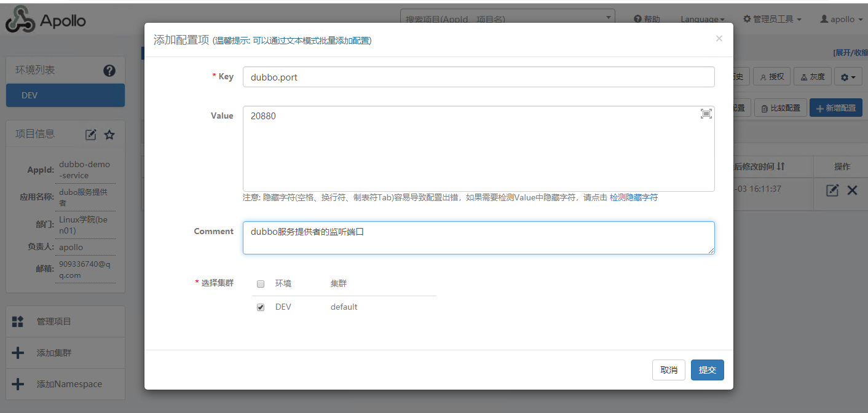The width and height of the screenshot is (868, 413).
Task: Expand the 管理员工具 dropdown
Action: click(772, 20)
